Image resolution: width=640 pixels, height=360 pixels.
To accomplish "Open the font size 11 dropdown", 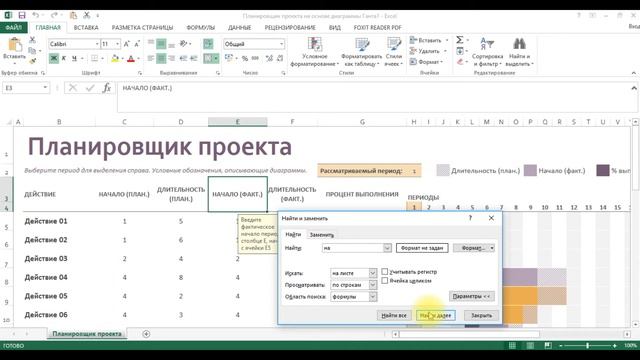I will (118, 44).
